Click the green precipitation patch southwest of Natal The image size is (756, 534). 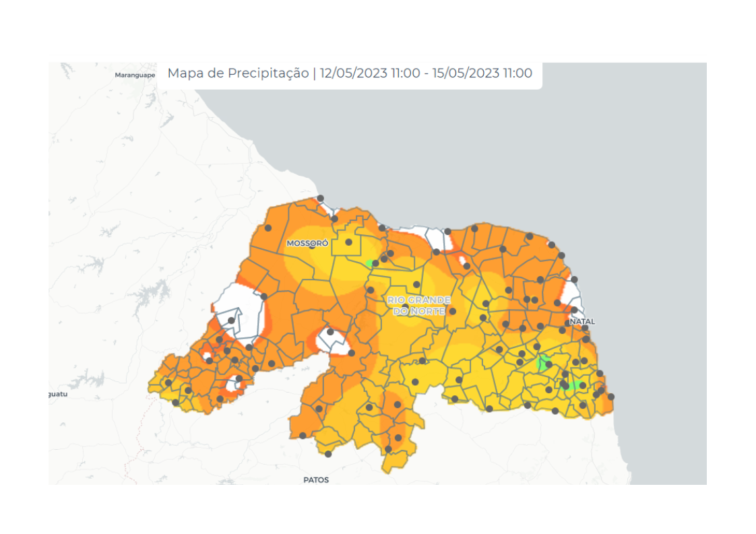tap(542, 364)
